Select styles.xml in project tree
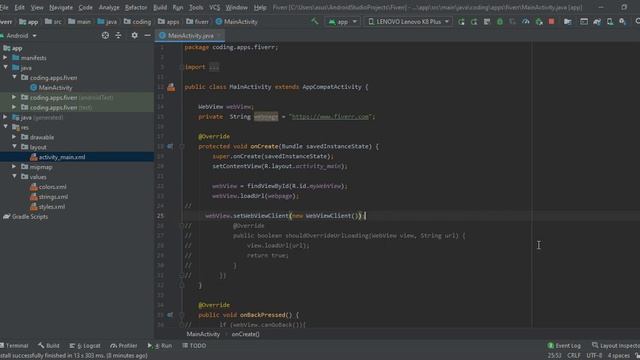 coord(47,207)
